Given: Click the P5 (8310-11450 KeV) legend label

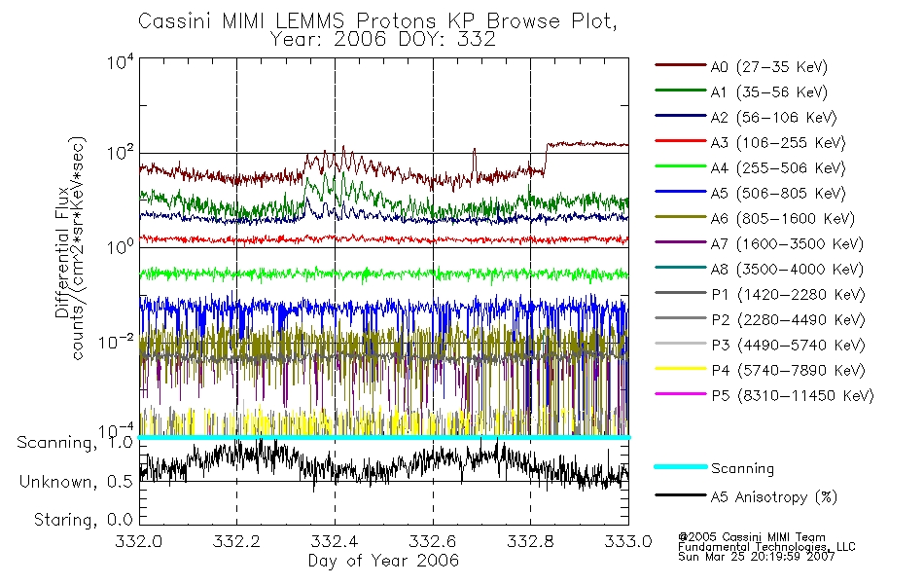Looking at the screenshot, I should click(x=793, y=396).
